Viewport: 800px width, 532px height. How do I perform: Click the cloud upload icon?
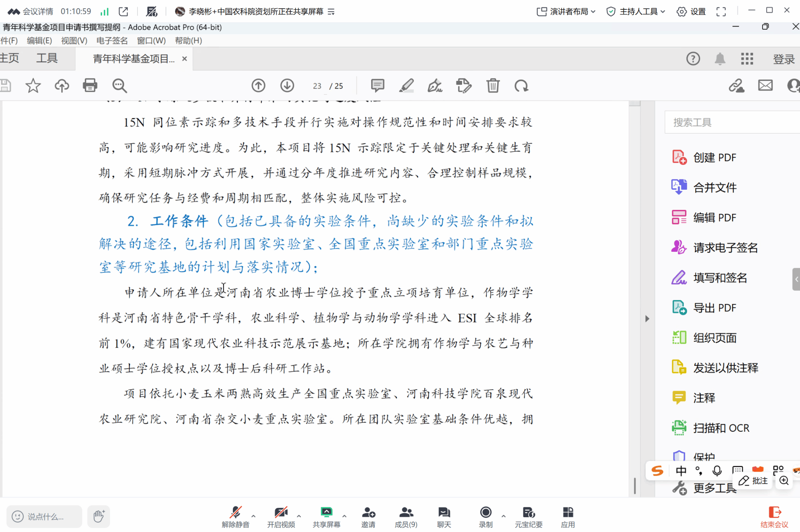click(62, 85)
